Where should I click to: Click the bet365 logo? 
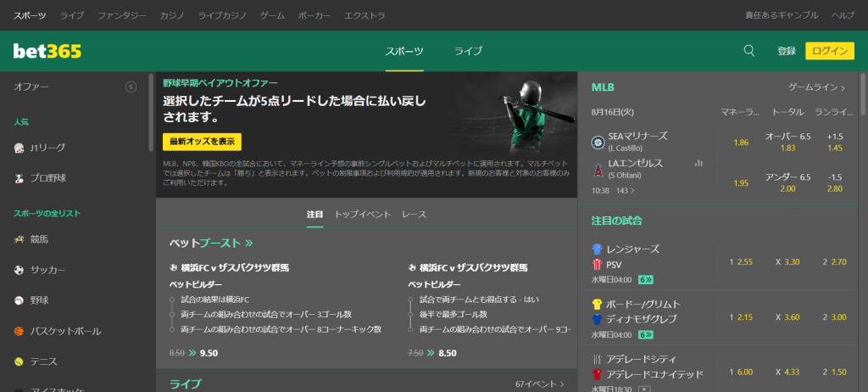[47, 51]
